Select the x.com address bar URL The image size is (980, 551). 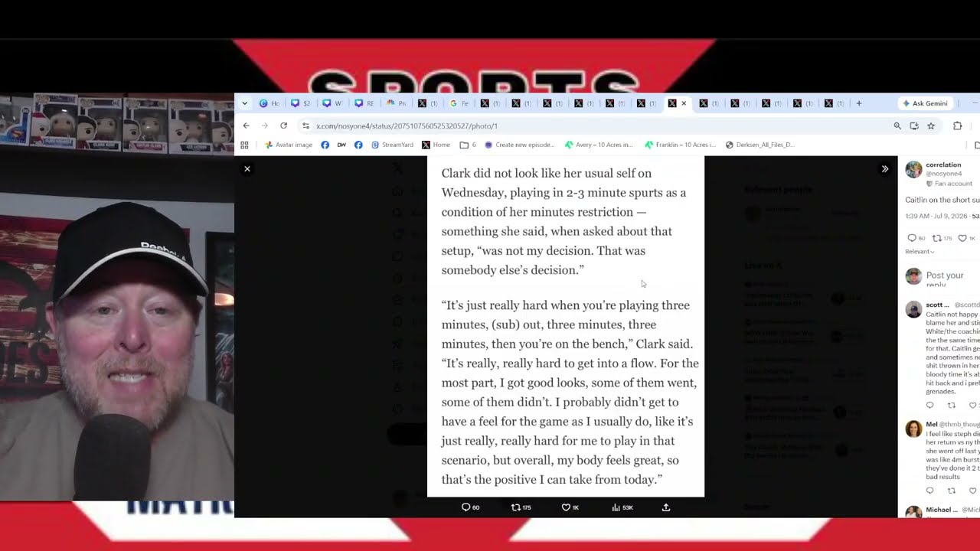(407, 126)
